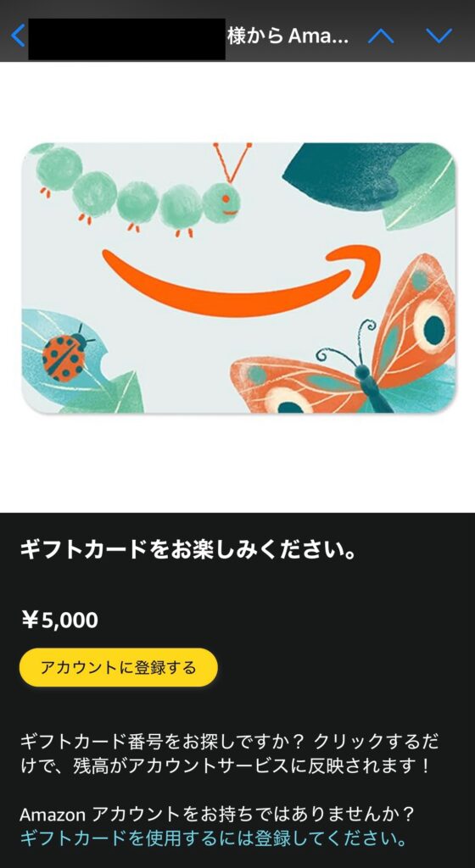Screen dimensions: 475x868
Task: Tap the orange Amazon smile arrow logo
Action: (x=242, y=281)
